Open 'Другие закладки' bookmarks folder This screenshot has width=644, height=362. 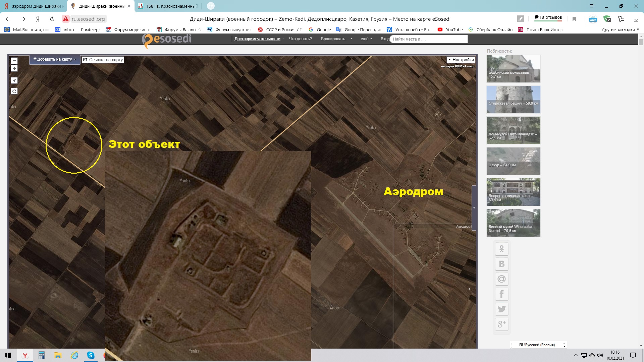[x=620, y=29]
